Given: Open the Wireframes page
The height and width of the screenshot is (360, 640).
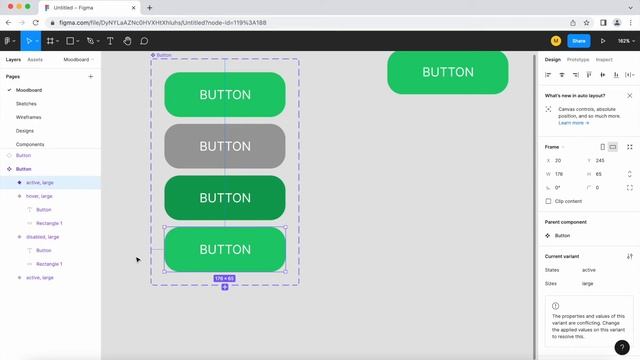Looking at the screenshot, I should pyautogui.click(x=29, y=117).
